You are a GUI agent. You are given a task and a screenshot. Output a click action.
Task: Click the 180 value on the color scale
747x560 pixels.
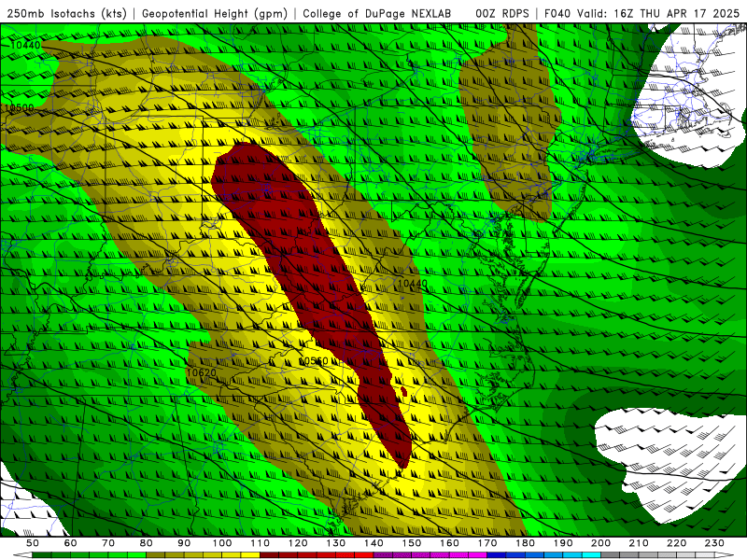[525, 543]
